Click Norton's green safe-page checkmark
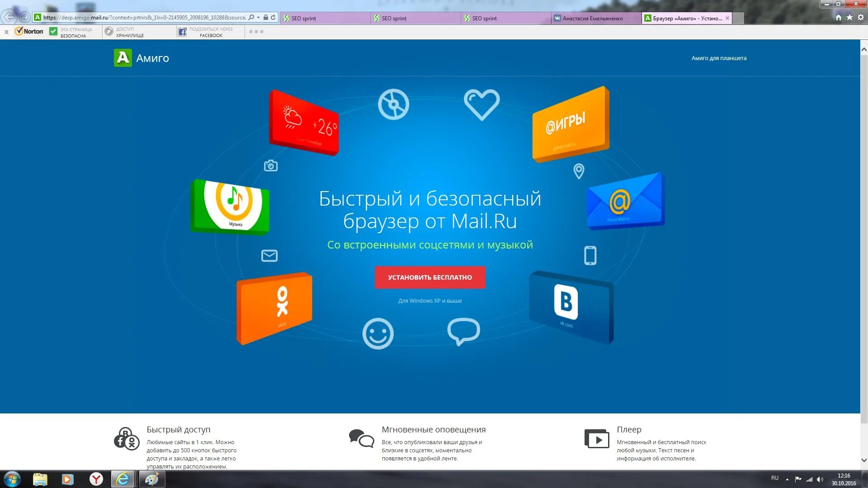This screenshot has width=868, height=488. [53, 32]
